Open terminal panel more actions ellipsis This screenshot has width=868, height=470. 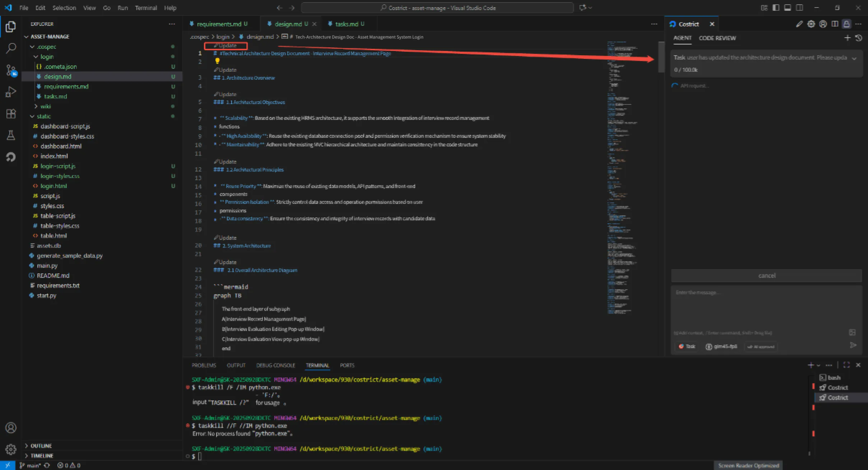829,365
